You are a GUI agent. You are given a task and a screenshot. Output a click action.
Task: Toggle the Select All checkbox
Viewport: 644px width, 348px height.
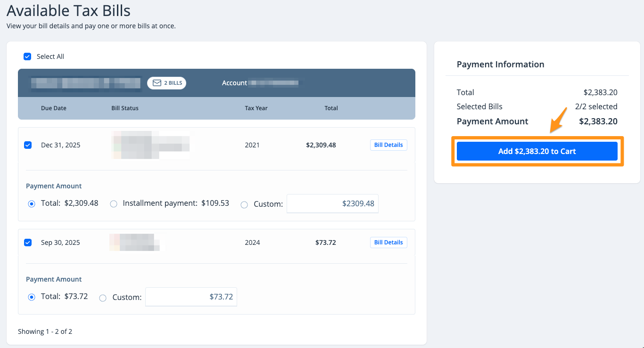tap(27, 57)
